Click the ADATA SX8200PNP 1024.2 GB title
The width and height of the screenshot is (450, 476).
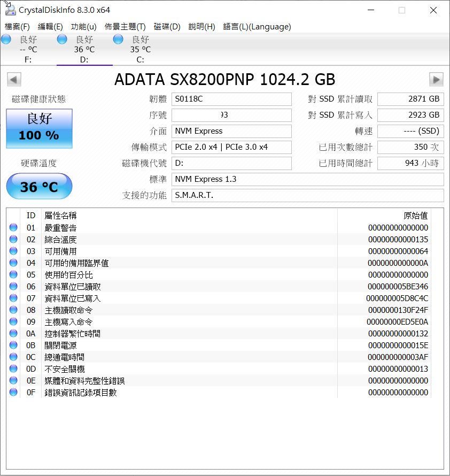pos(225,80)
